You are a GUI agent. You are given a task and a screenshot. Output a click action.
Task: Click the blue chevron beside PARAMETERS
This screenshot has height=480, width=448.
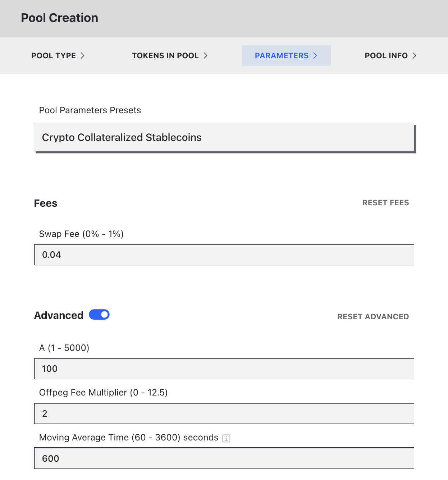(x=315, y=55)
